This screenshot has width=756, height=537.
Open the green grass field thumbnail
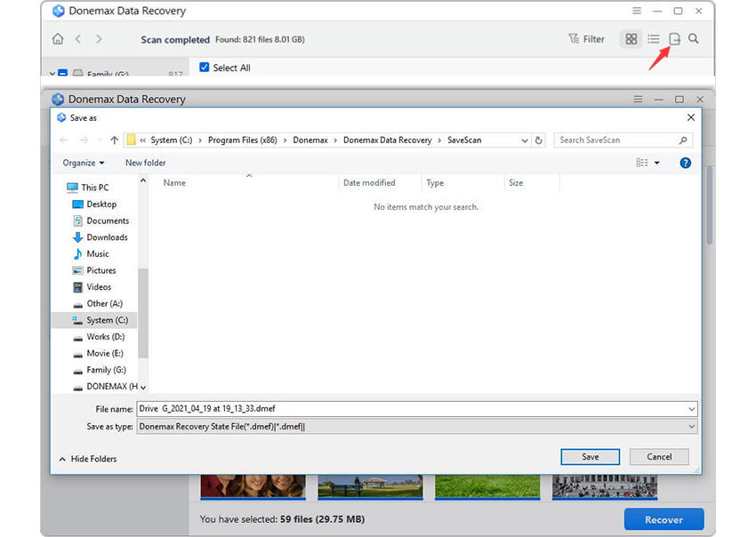click(x=487, y=486)
